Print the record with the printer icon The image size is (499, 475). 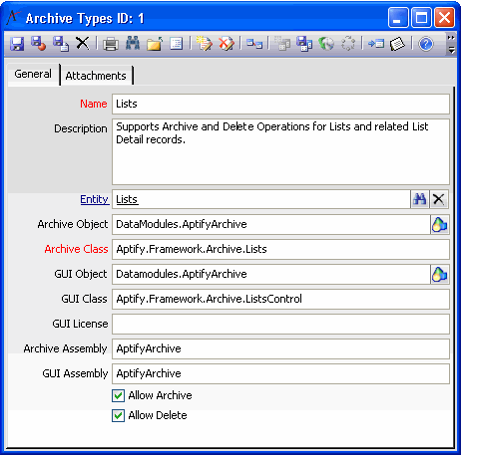(111, 44)
